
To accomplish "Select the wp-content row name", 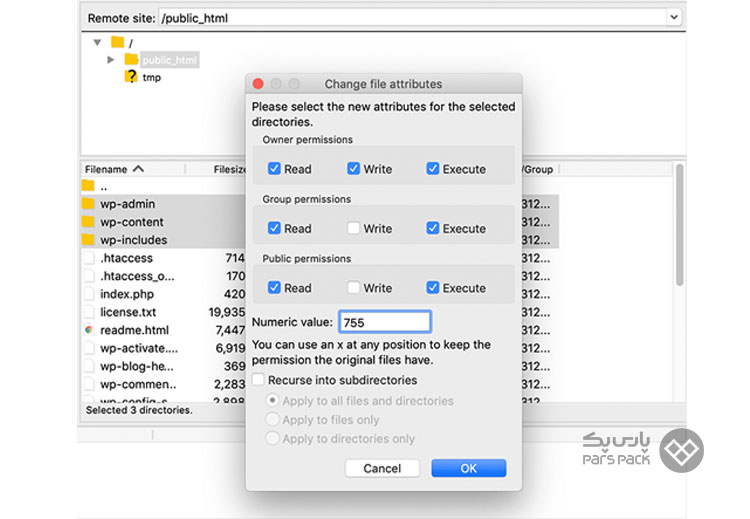I will (132, 222).
